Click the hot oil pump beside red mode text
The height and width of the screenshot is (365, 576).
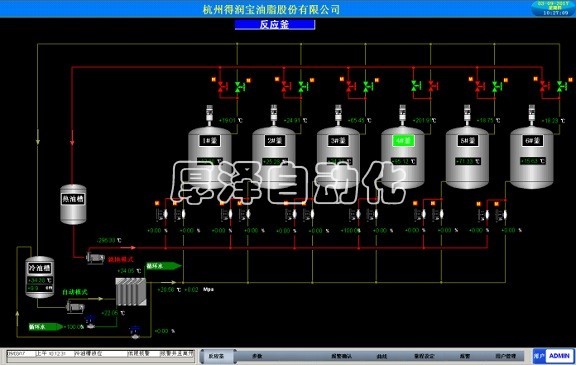click(95, 258)
